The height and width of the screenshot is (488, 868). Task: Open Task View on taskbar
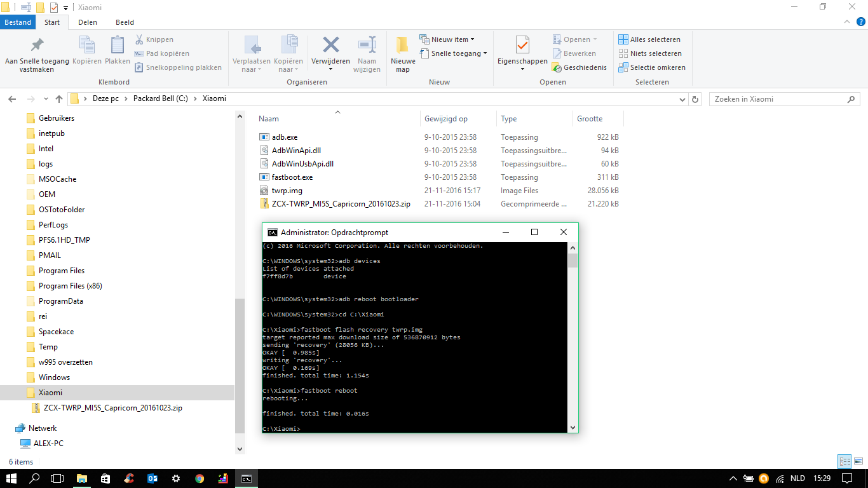click(57, 478)
